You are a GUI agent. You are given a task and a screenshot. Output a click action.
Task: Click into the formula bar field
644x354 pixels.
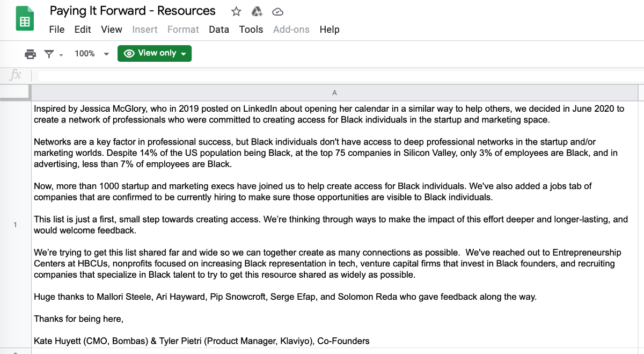point(341,75)
